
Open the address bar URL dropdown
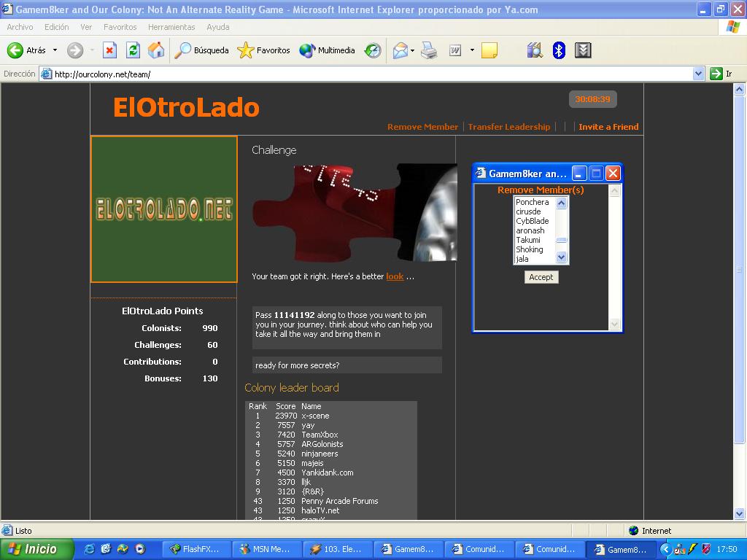[x=698, y=74]
